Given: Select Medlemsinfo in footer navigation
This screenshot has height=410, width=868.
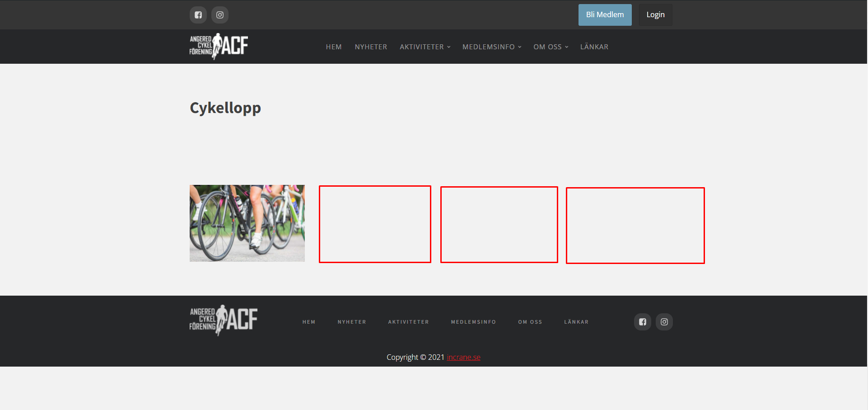Looking at the screenshot, I should (x=473, y=322).
